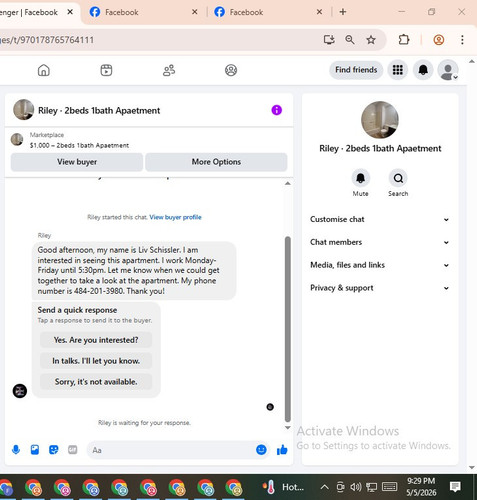Click install app icon in address bar
The image size is (477, 500).
click(x=329, y=40)
